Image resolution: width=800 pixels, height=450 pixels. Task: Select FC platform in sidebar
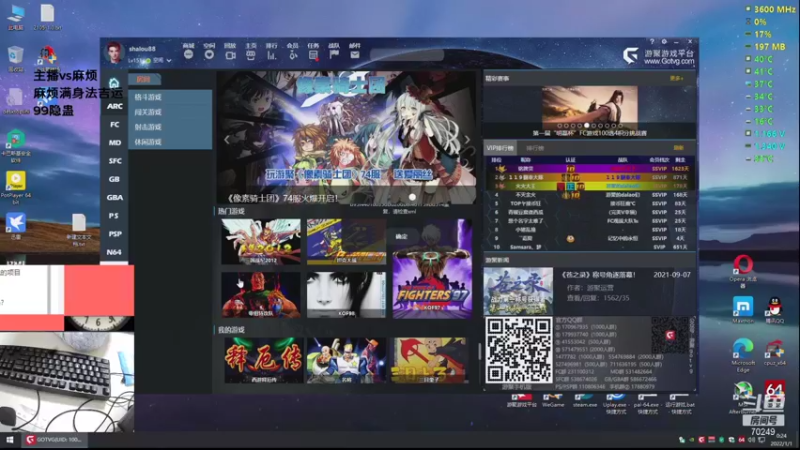(x=114, y=124)
